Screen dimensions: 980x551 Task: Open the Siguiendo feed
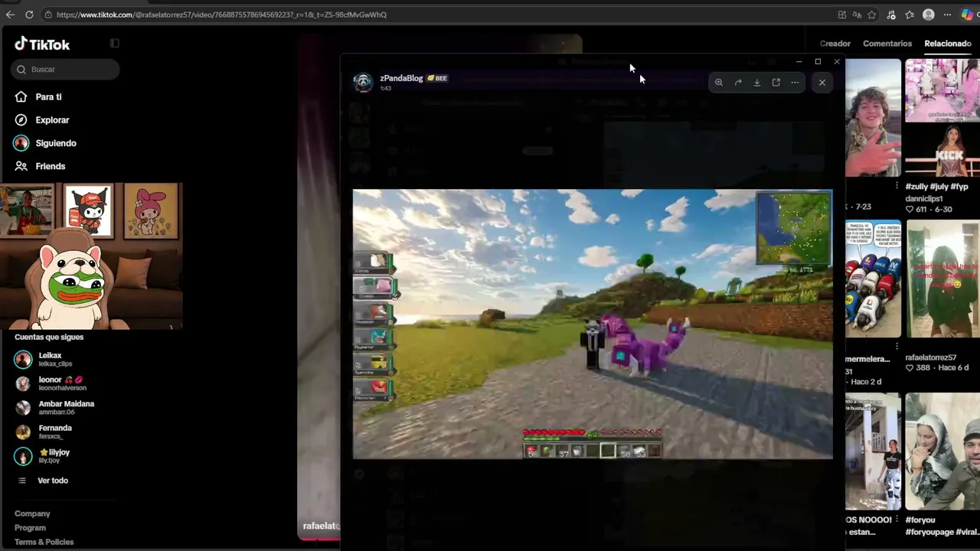[56, 143]
